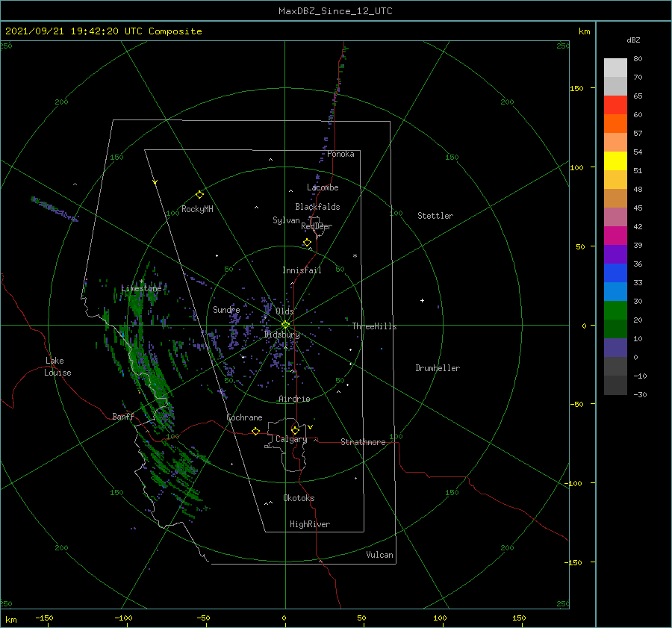This screenshot has height=628, width=672.
Task: Select the RedDeer label
Action: 317,226
